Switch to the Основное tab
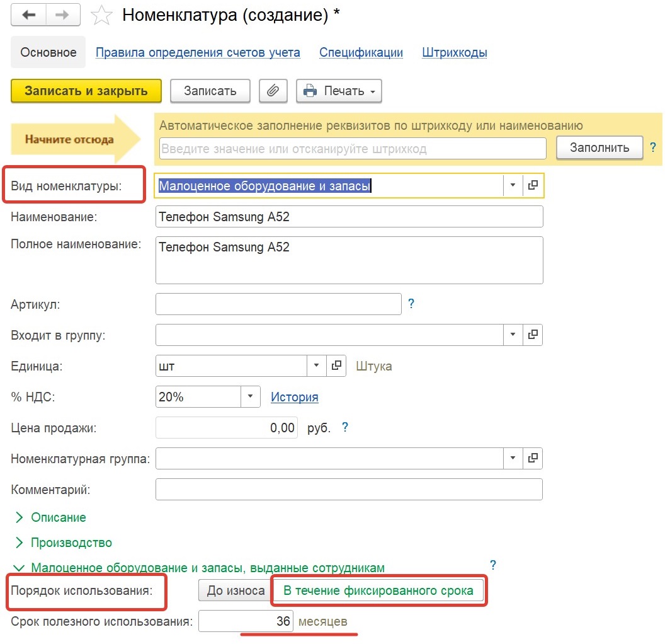The height and width of the screenshot is (644, 670). (48, 52)
